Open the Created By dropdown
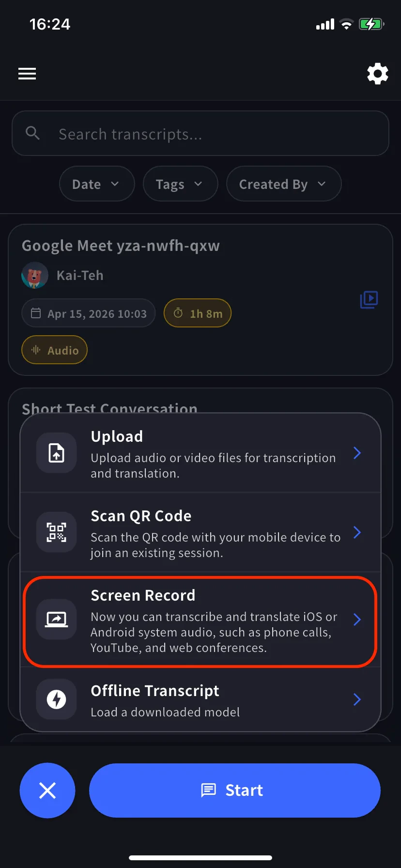The width and height of the screenshot is (401, 868). (283, 184)
